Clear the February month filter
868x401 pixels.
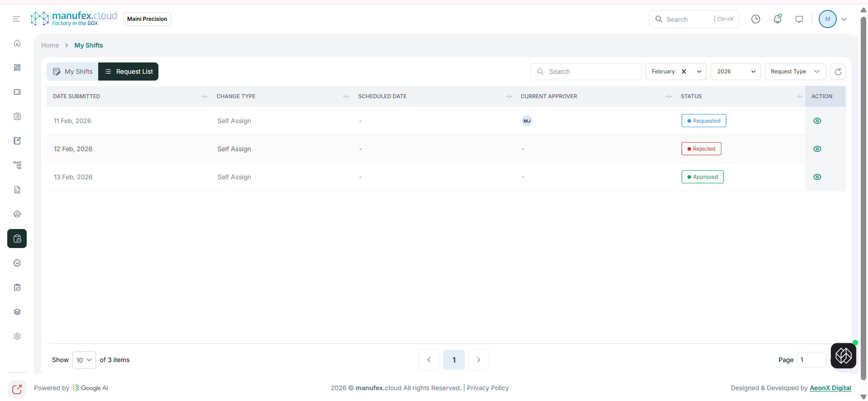[684, 72]
